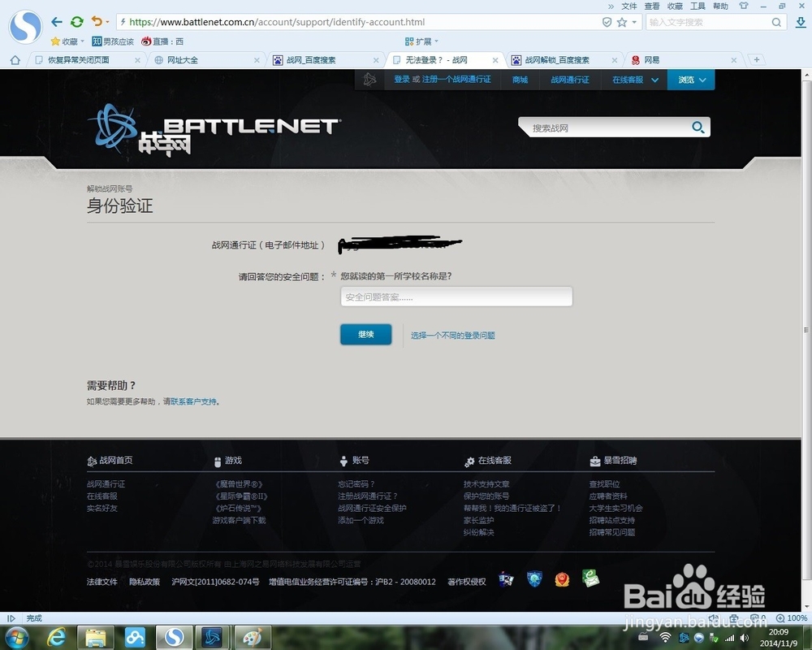The height and width of the screenshot is (650, 812).
Task: Click 忘记密码？ footer link
Action: pyautogui.click(x=356, y=484)
